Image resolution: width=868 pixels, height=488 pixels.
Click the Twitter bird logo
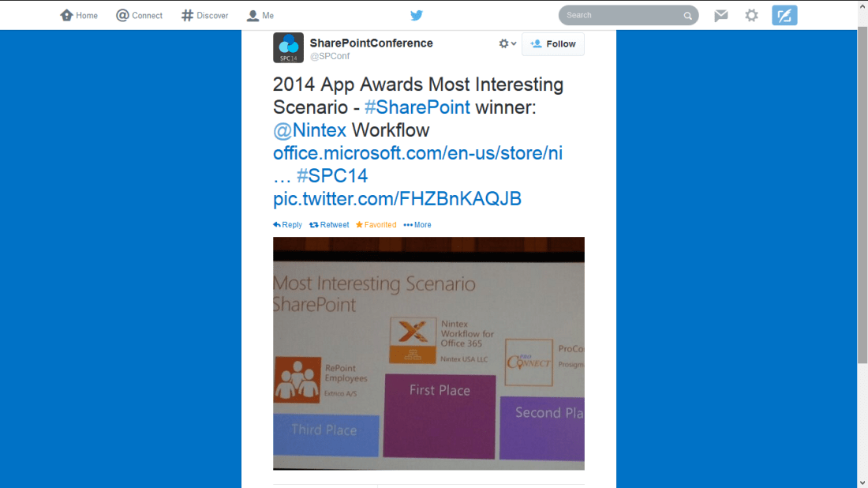417,15
